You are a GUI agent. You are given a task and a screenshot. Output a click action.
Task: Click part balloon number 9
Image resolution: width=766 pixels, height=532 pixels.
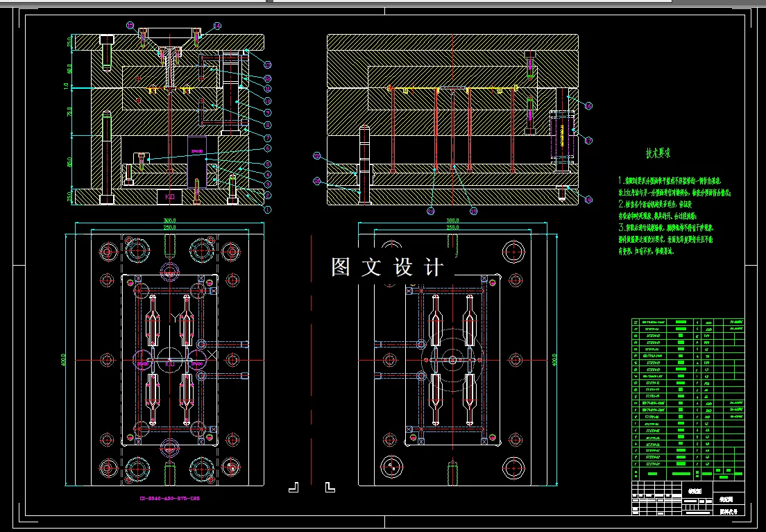pyautogui.click(x=267, y=113)
